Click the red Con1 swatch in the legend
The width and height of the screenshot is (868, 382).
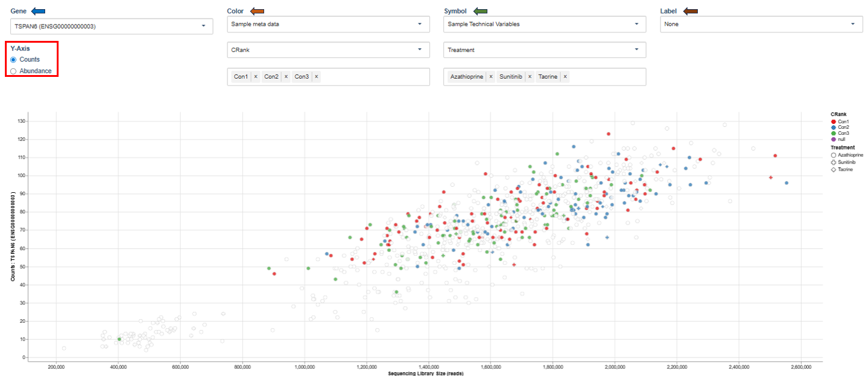click(x=833, y=122)
